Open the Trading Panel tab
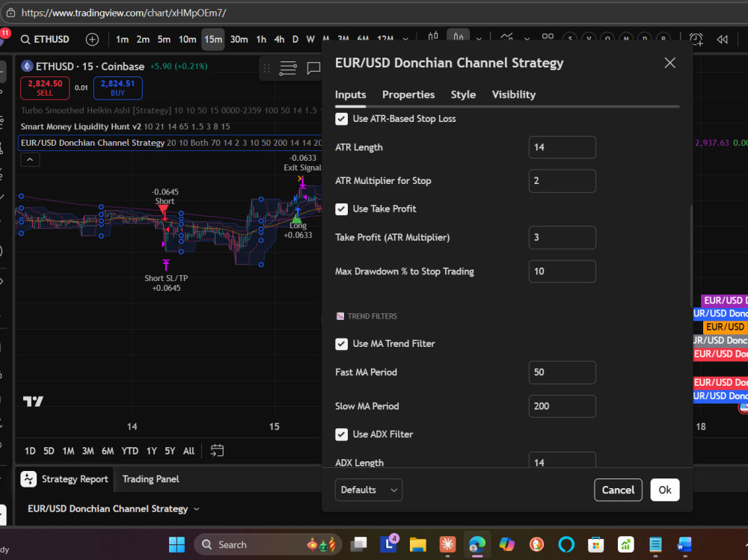This screenshot has width=748, height=560. [x=151, y=479]
